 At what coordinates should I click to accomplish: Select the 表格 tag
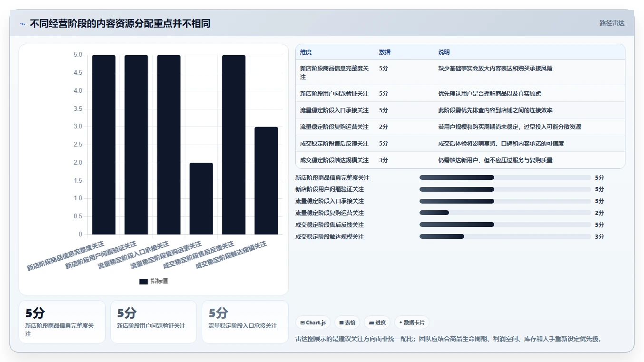click(347, 323)
